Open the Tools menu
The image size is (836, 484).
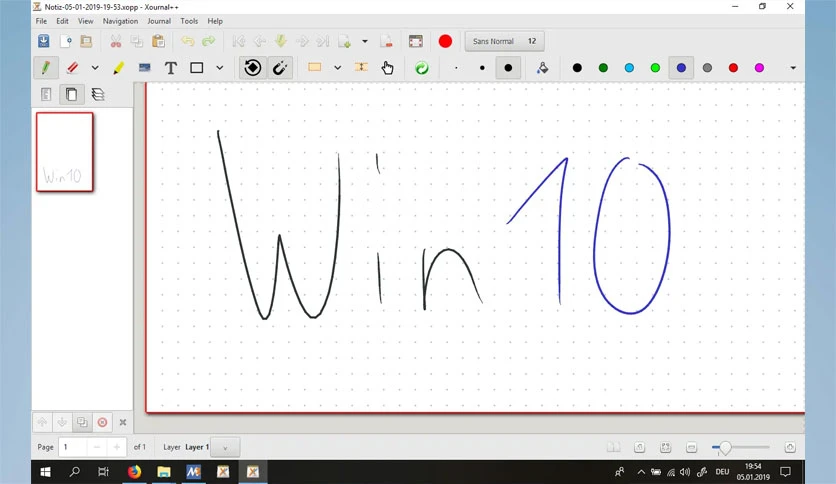click(x=189, y=21)
